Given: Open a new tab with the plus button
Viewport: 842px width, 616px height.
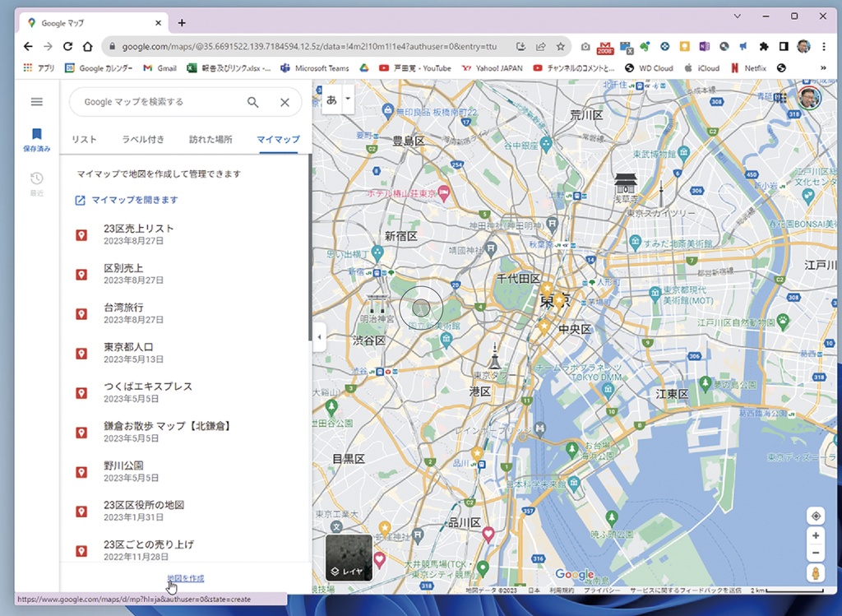Looking at the screenshot, I should (182, 23).
